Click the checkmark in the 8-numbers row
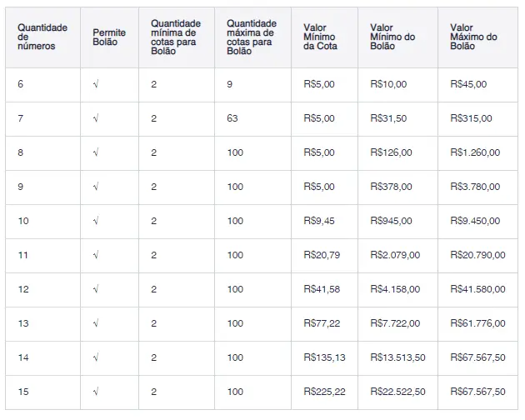 96,152
